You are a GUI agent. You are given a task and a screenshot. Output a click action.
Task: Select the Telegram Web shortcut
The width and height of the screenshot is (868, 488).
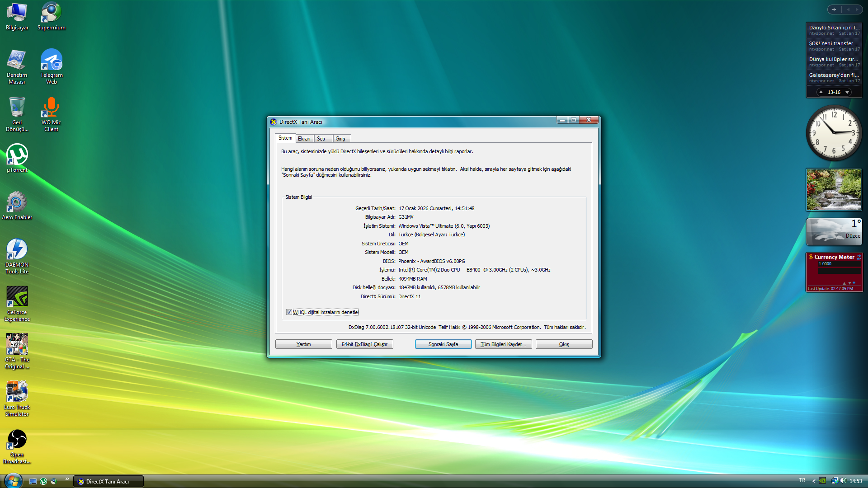[x=51, y=67]
